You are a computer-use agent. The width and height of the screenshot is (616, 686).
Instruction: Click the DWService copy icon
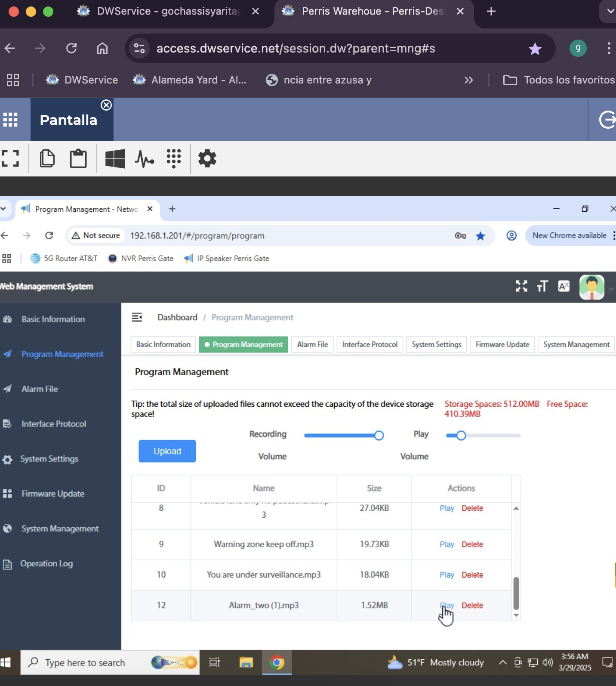point(47,158)
